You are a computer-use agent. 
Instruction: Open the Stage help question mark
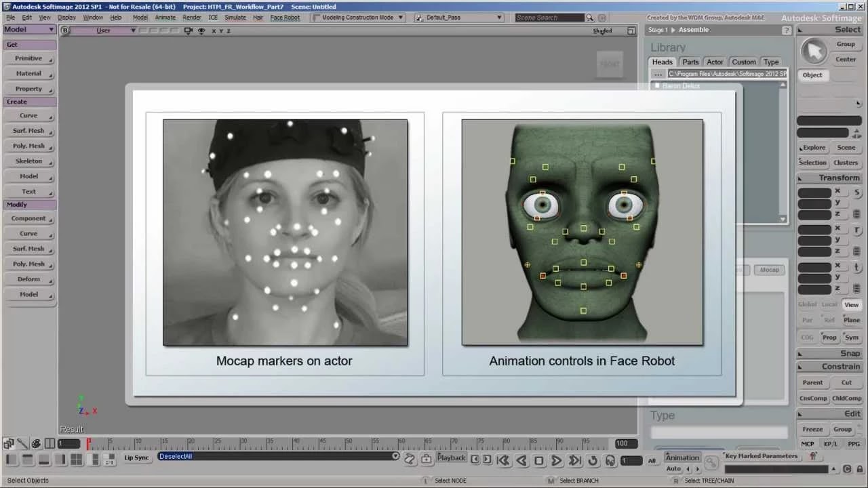pyautogui.click(x=787, y=30)
